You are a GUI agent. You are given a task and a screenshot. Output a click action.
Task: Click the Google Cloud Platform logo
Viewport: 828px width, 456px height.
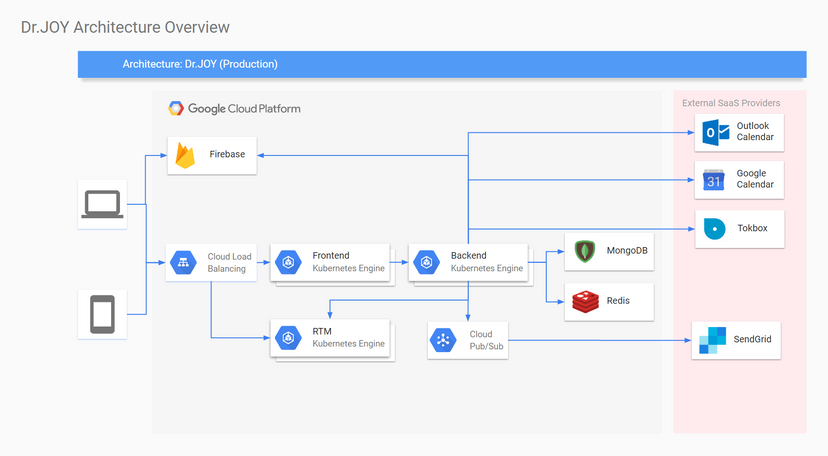click(234, 108)
